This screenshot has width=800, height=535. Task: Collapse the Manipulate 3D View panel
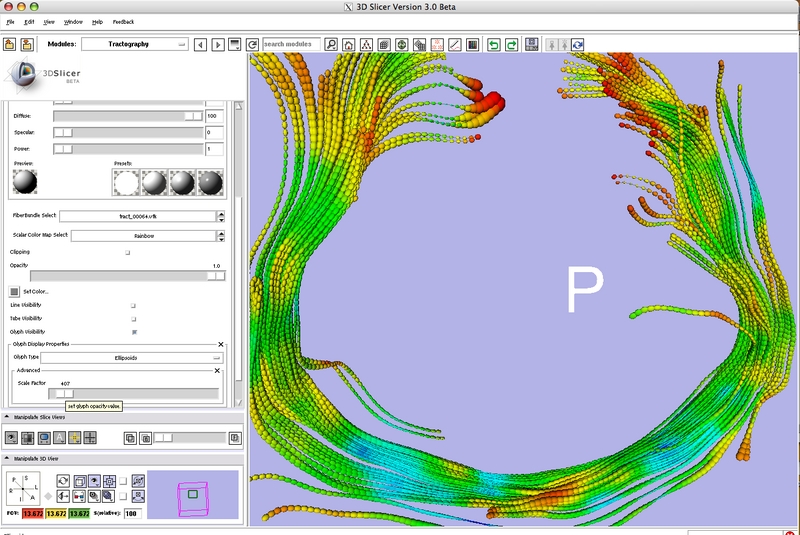(9, 461)
